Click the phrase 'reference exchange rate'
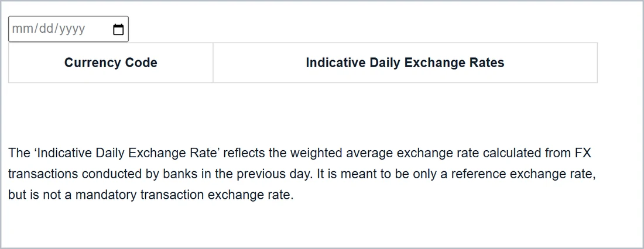Screen dimensions: 644x249 pos(522,174)
